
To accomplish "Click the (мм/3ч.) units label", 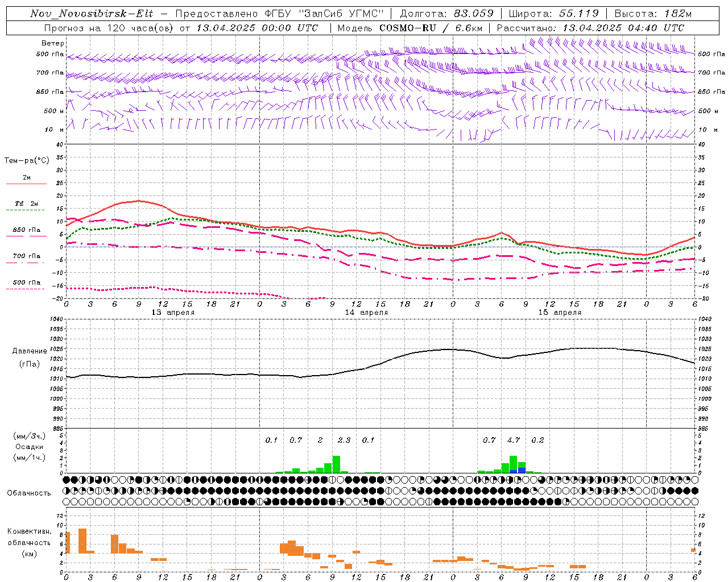I will click(30, 436).
